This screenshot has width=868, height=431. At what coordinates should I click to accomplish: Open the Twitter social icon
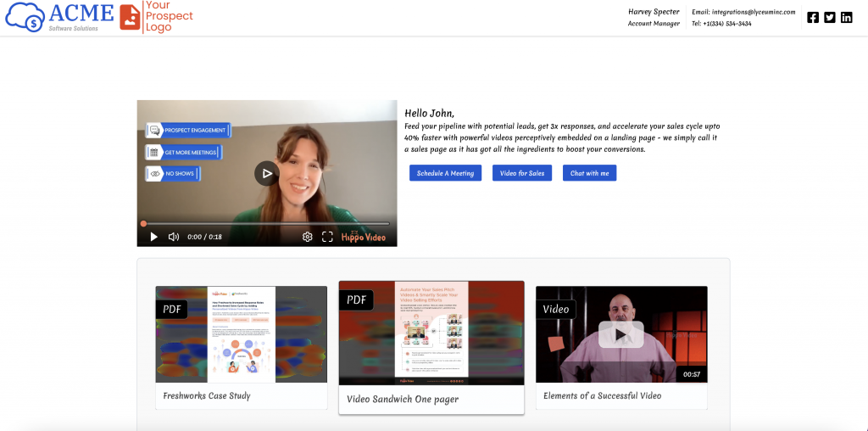[x=829, y=17]
